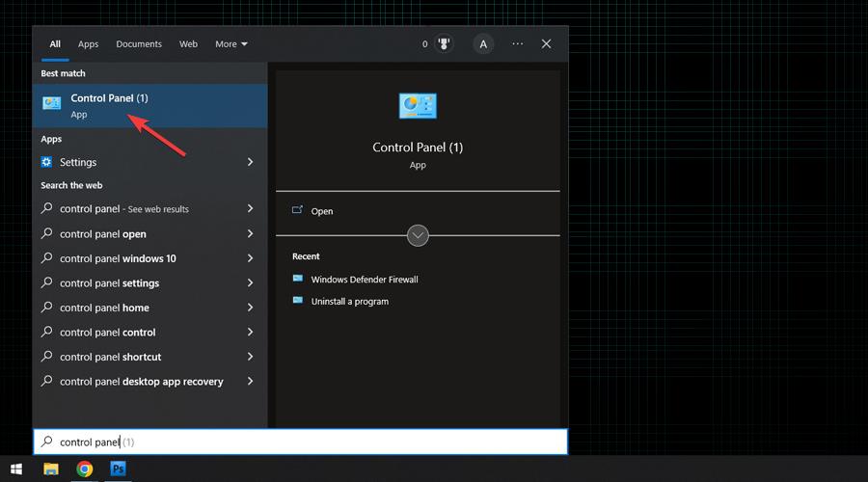Open the More dropdown filter
This screenshot has height=482, width=868.
tap(231, 43)
